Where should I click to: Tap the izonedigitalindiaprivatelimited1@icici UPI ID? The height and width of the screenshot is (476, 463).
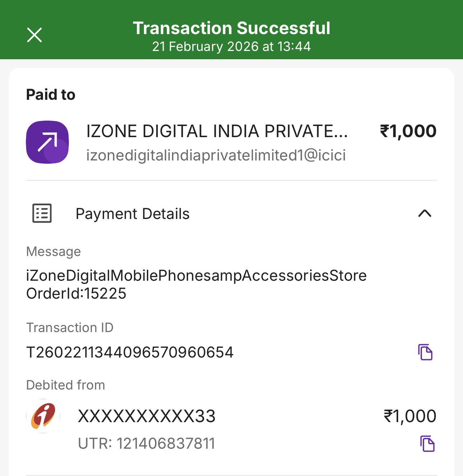216,155
